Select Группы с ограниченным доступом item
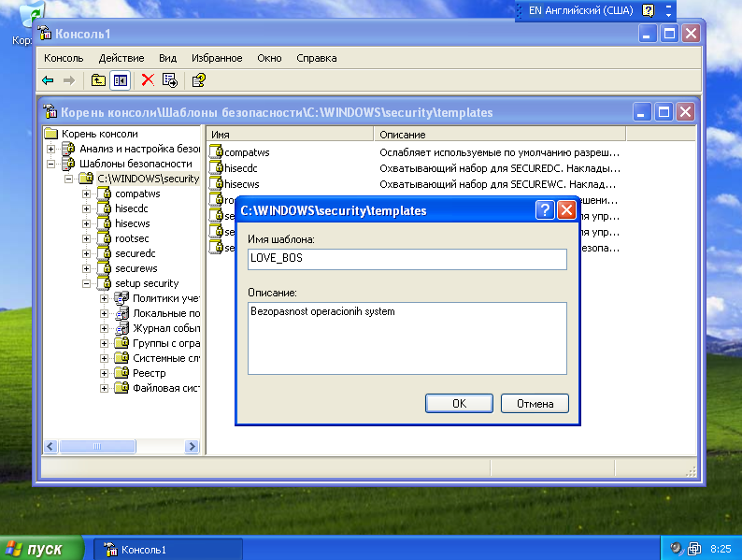The height and width of the screenshot is (560, 742). [166, 343]
